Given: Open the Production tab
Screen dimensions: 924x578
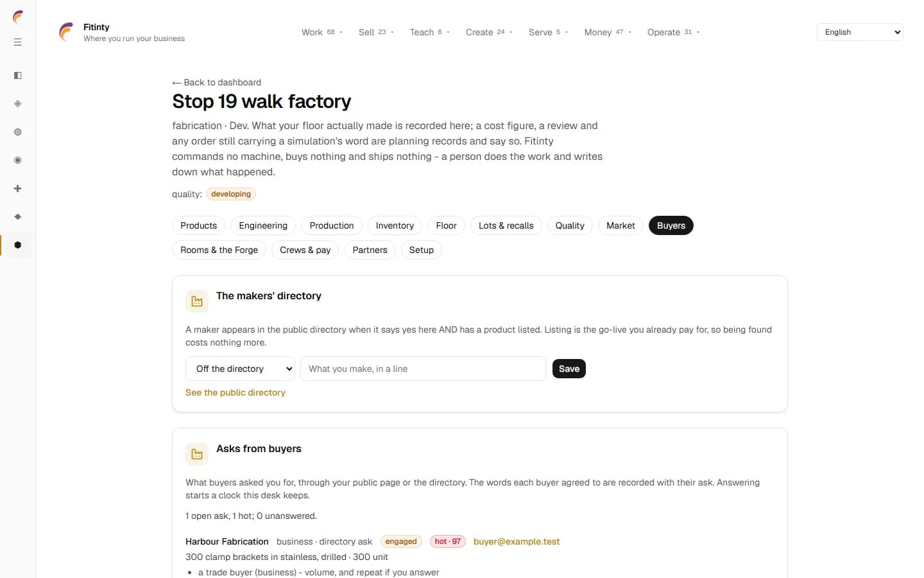Looking at the screenshot, I should (x=332, y=225).
